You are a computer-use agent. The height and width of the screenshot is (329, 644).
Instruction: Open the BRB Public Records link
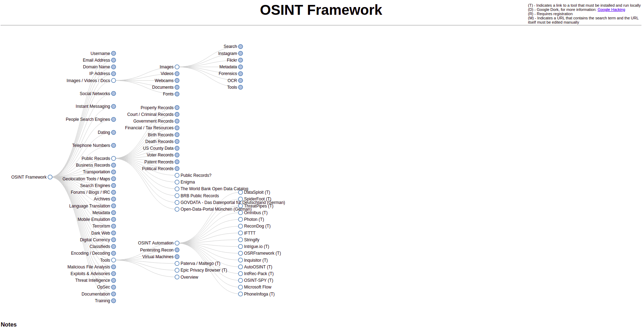[x=199, y=196]
